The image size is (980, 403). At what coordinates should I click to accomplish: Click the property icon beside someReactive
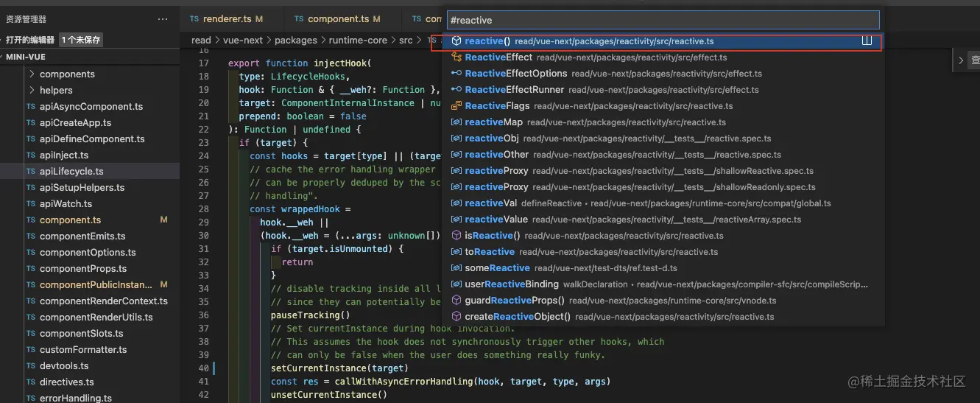[456, 268]
